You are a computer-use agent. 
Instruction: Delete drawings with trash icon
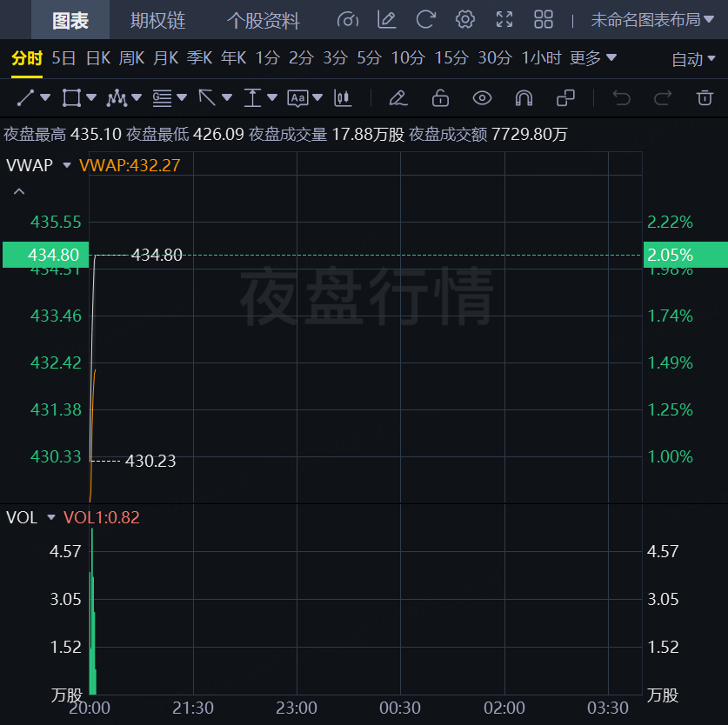click(x=705, y=98)
